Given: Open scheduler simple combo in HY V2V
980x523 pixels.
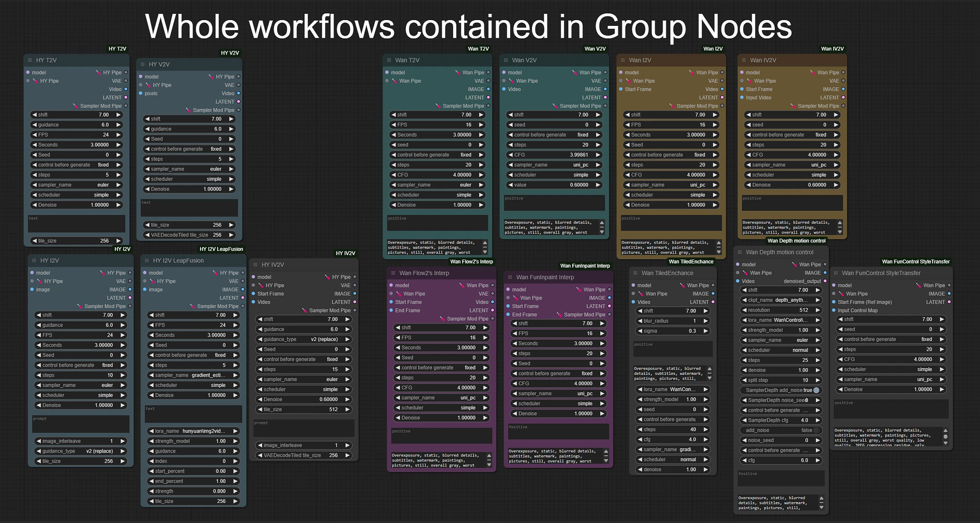Looking at the screenshot, I should (189, 179).
